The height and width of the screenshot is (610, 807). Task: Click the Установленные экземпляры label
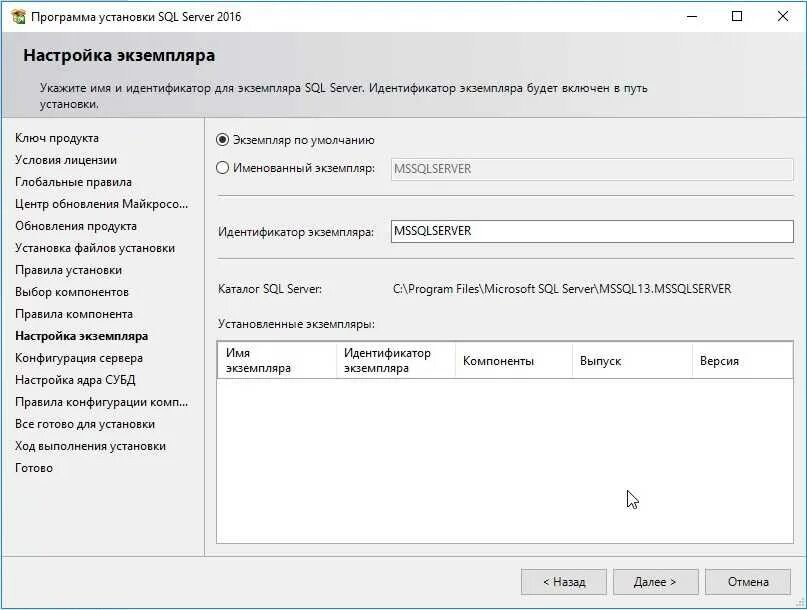(x=296, y=324)
